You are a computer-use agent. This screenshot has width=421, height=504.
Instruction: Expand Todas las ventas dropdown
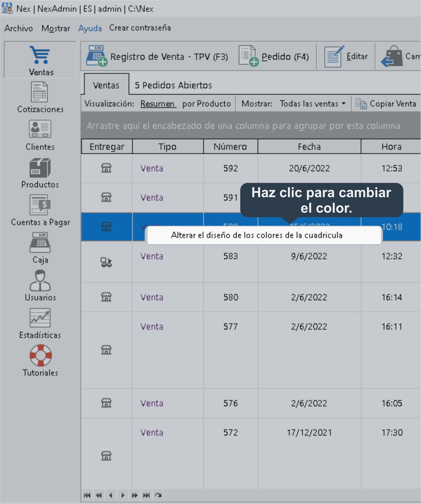click(x=313, y=104)
